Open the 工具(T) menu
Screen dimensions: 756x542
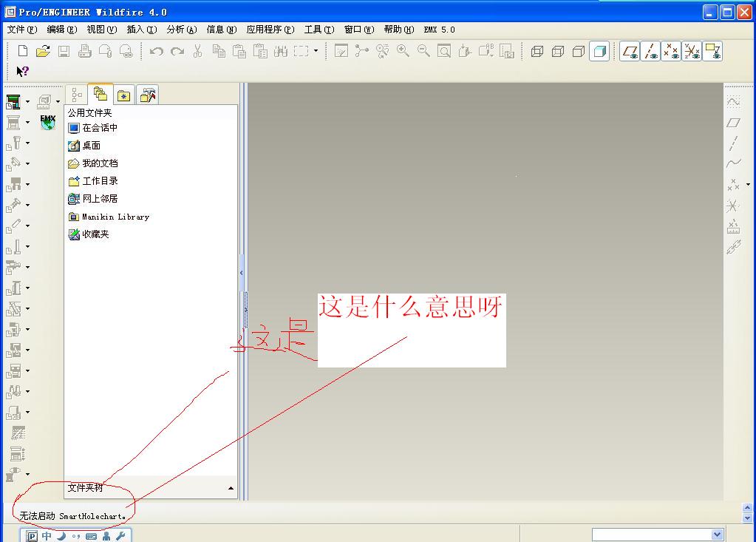pyautogui.click(x=319, y=30)
